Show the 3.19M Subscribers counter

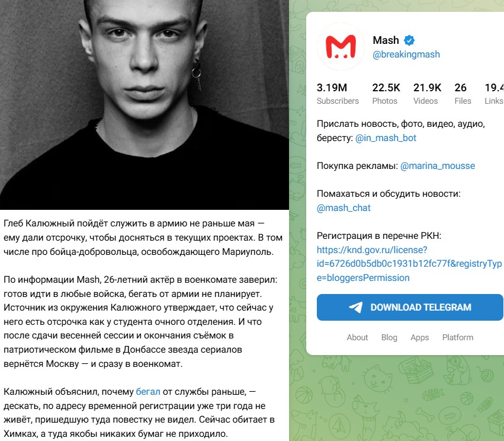[x=338, y=94]
